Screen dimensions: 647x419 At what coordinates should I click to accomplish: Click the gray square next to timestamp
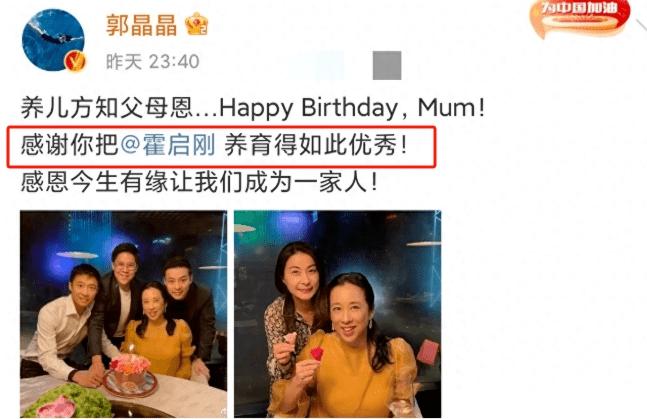(387, 65)
